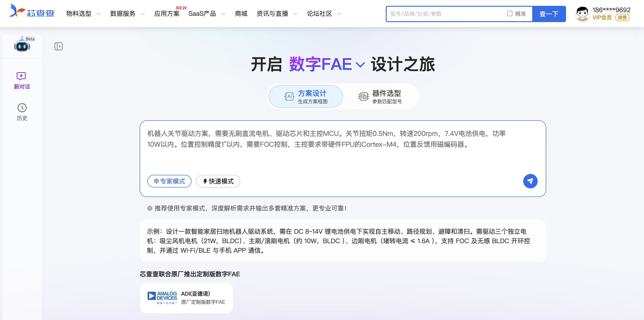Expand the 资讯与直播 menu
644x320 pixels.
277,14
